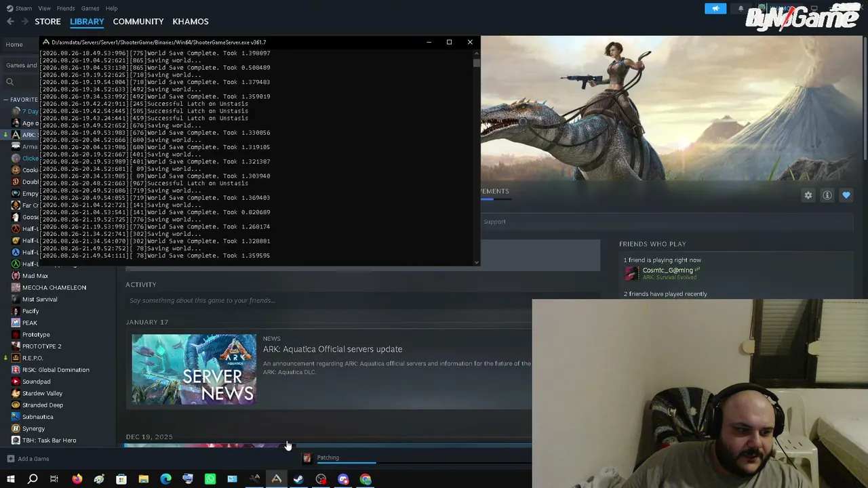Click the SERVER NEWS thumbnail image
868x488 pixels.
coord(194,369)
